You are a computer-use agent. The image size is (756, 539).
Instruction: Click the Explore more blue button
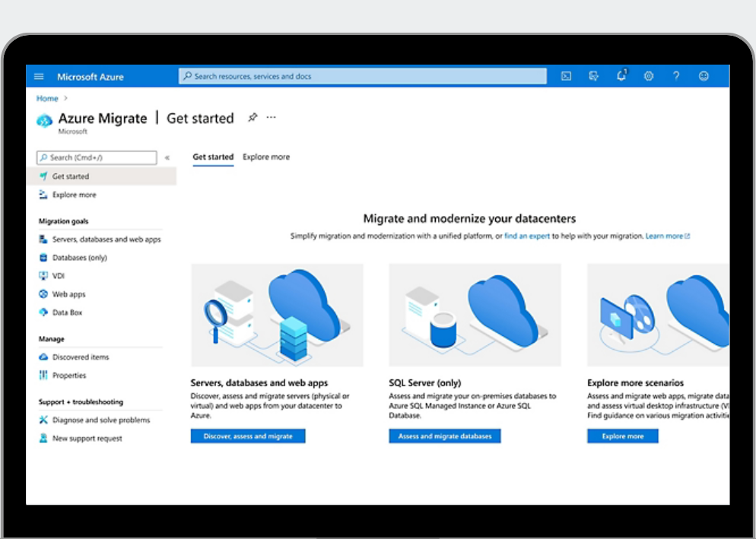[622, 436]
